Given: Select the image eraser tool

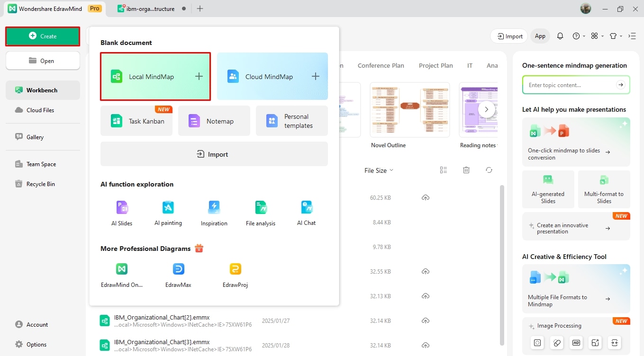Looking at the screenshot, I should [557, 343].
